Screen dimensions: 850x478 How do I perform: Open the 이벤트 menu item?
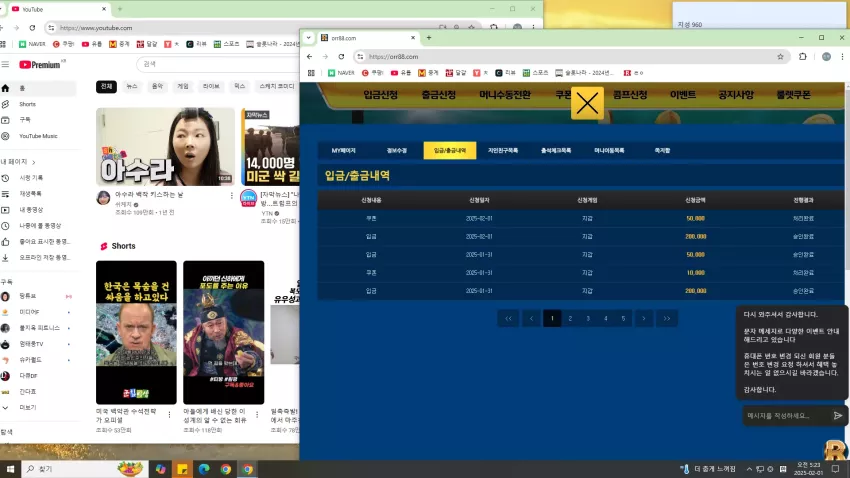coord(683,95)
